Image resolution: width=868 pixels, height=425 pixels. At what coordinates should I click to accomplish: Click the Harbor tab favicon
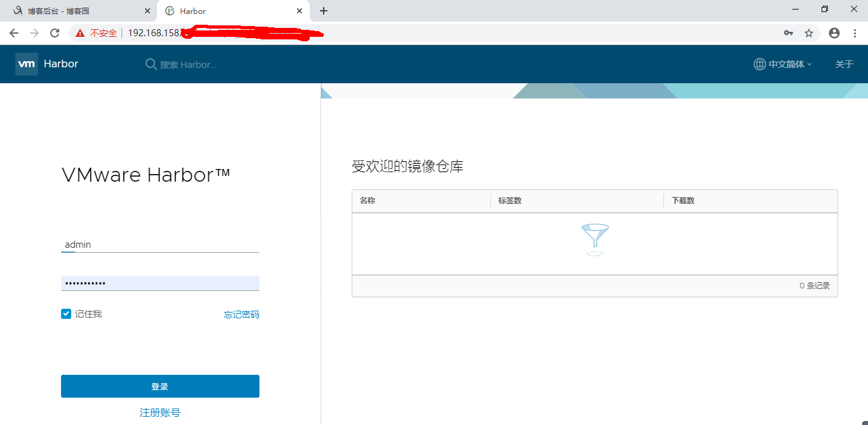coord(170,11)
